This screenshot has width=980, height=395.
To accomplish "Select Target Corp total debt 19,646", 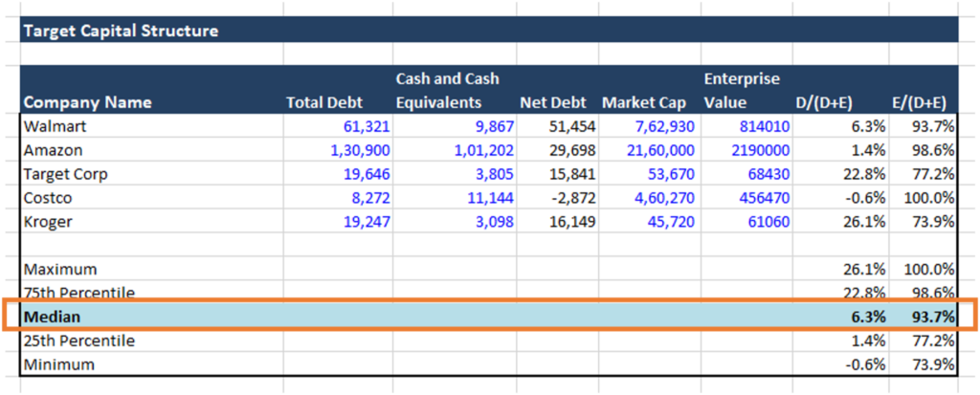I will (x=367, y=174).
